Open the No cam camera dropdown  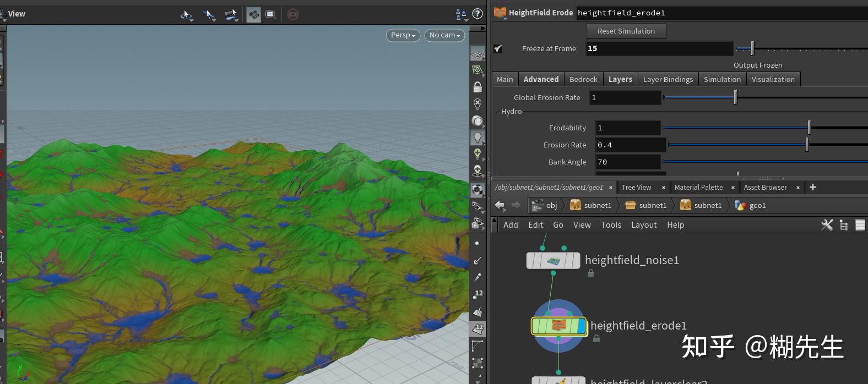[444, 35]
